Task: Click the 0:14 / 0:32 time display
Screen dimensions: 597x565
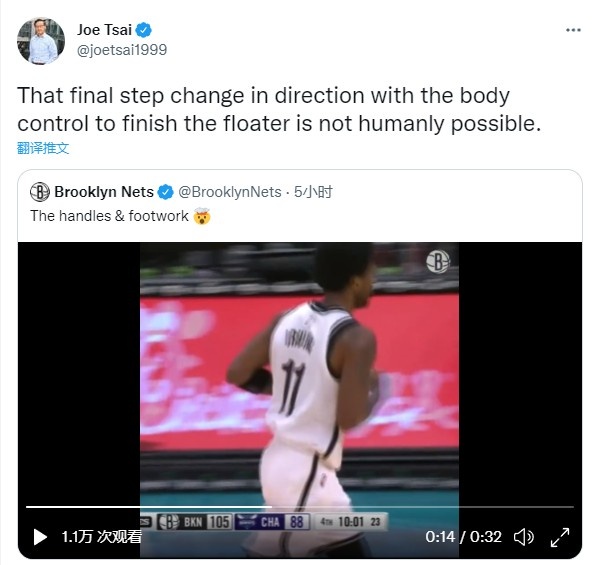Action: pyautogui.click(x=463, y=537)
